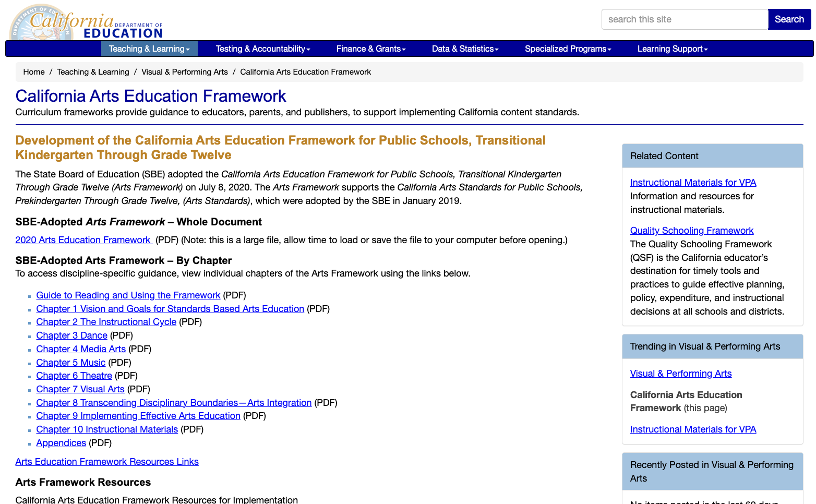Open Visual & Performing Arts trending link
The width and height of the screenshot is (816, 504).
pyautogui.click(x=681, y=374)
